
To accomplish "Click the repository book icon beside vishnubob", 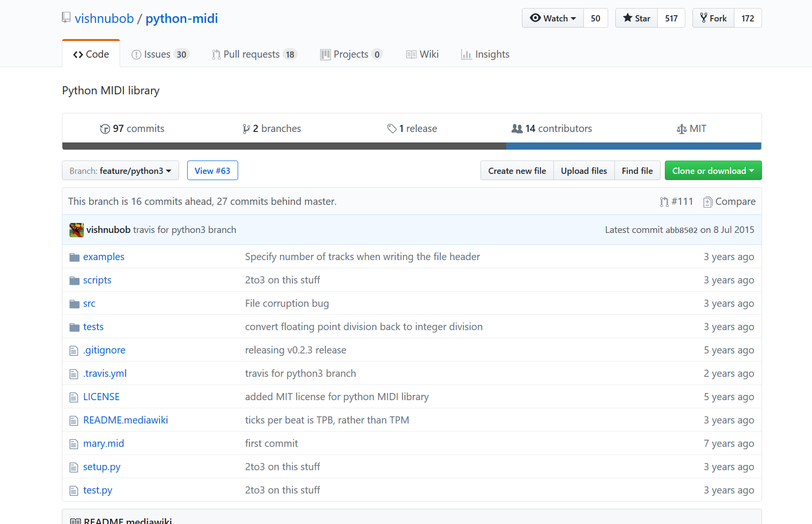I will point(66,18).
